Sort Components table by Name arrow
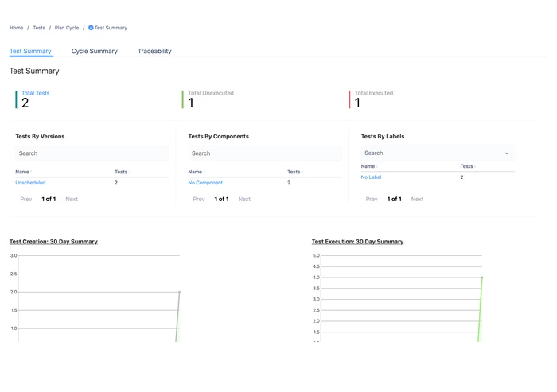Screen dimensions: 557x392 204,173
